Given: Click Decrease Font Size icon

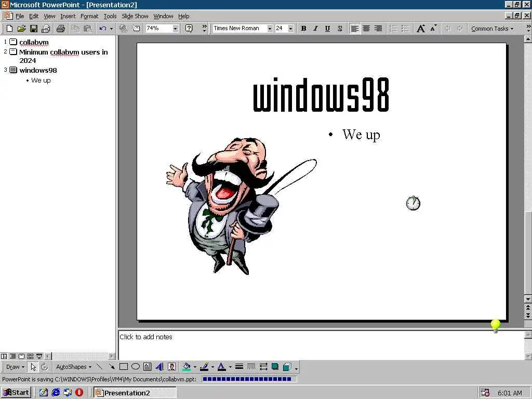Looking at the screenshot, I should (x=433, y=29).
